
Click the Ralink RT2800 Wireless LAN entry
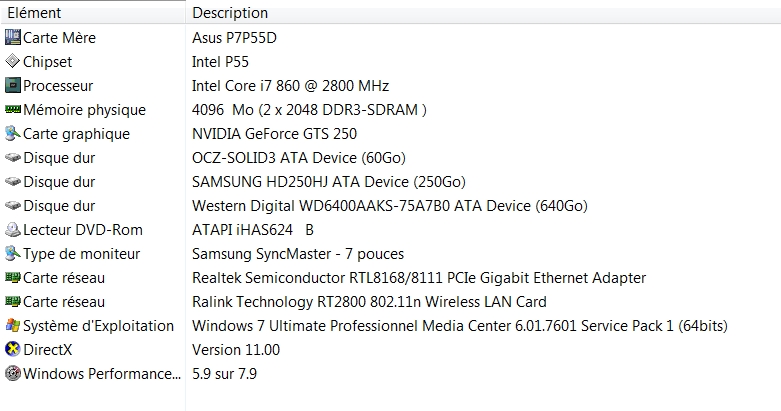pyautogui.click(x=369, y=301)
